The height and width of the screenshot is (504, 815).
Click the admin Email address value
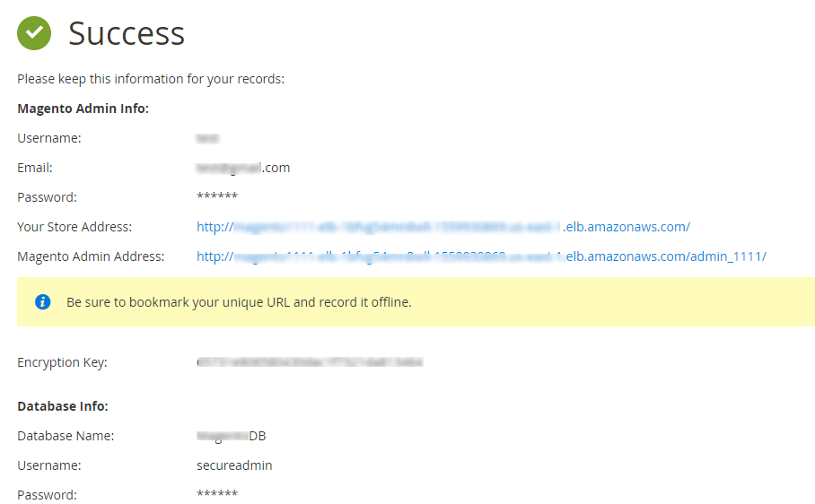[243, 168]
